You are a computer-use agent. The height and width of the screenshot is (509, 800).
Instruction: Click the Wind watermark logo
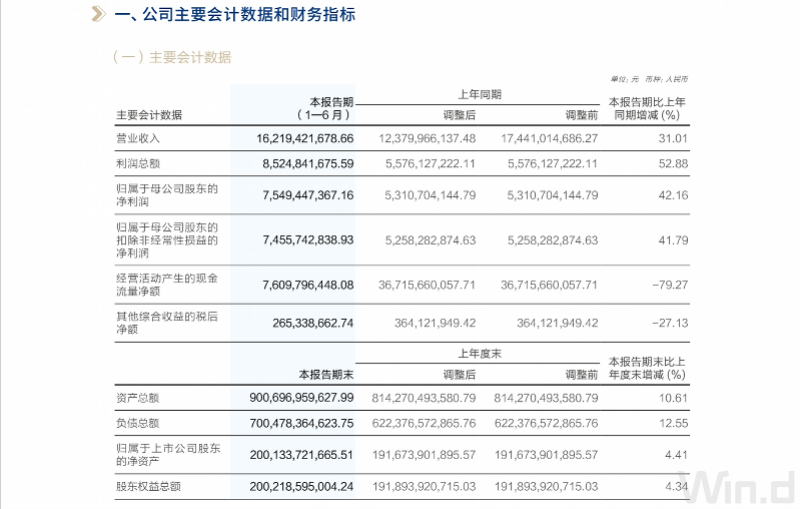(740, 488)
